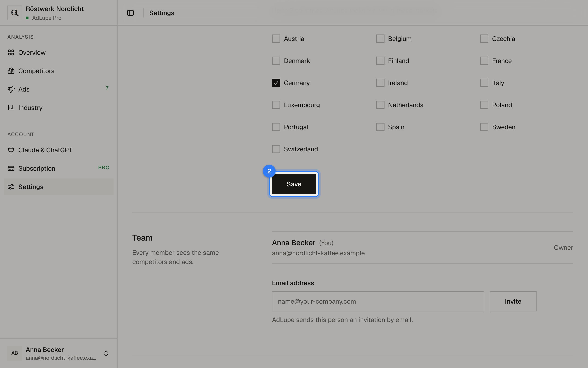The height and width of the screenshot is (368, 588).
Task: Tick the Netherlands checkbox
Action: [x=380, y=105]
